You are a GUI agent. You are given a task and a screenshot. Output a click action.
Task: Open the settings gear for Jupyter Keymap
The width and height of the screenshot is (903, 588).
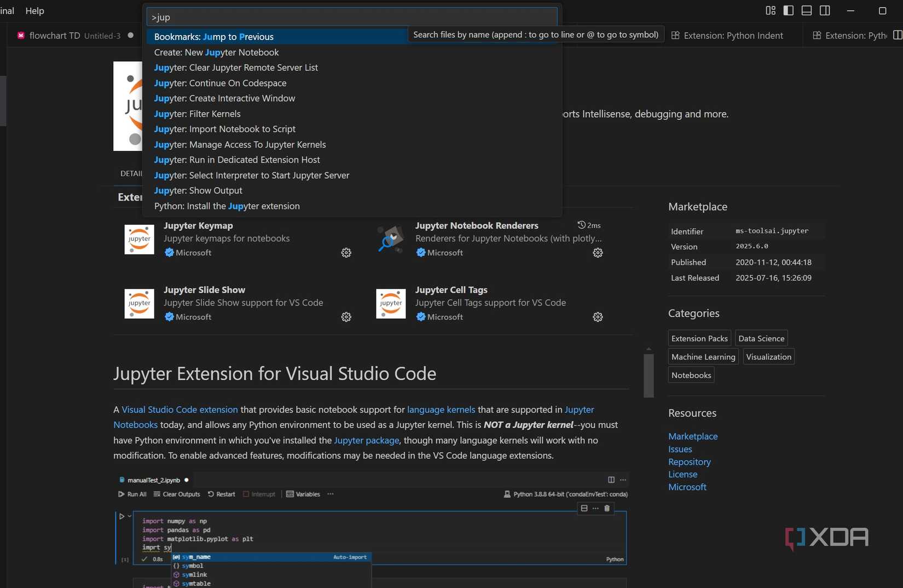pos(346,252)
